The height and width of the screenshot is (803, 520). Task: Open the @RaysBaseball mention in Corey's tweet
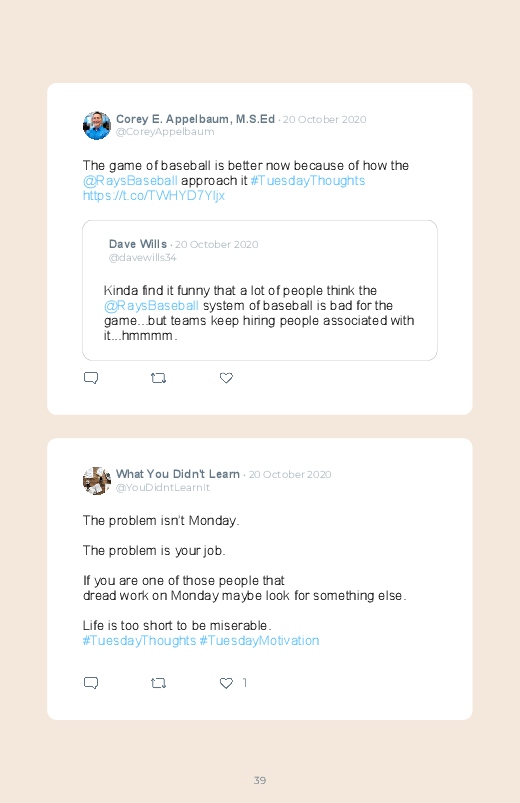coord(130,181)
